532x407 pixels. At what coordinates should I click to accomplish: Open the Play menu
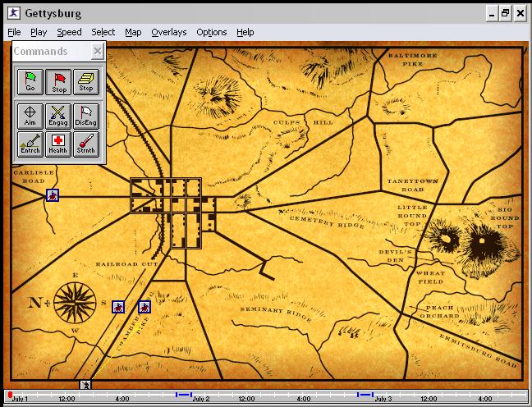click(x=39, y=32)
